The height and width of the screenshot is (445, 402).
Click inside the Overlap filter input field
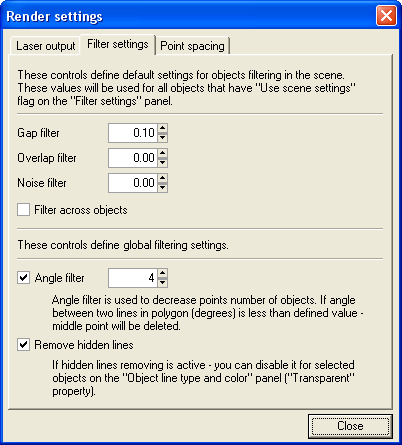coord(133,158)
